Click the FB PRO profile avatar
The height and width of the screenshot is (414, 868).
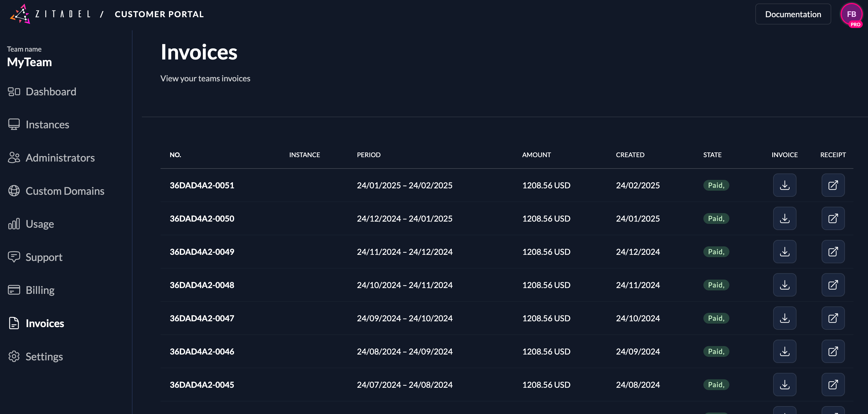(851, 14)
